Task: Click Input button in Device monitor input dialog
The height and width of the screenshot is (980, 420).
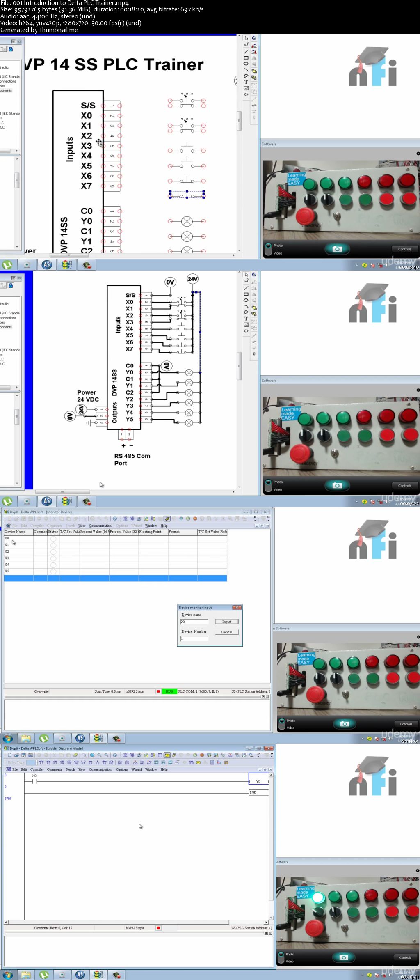Action: pyautogui.click(x=227, y=622)
